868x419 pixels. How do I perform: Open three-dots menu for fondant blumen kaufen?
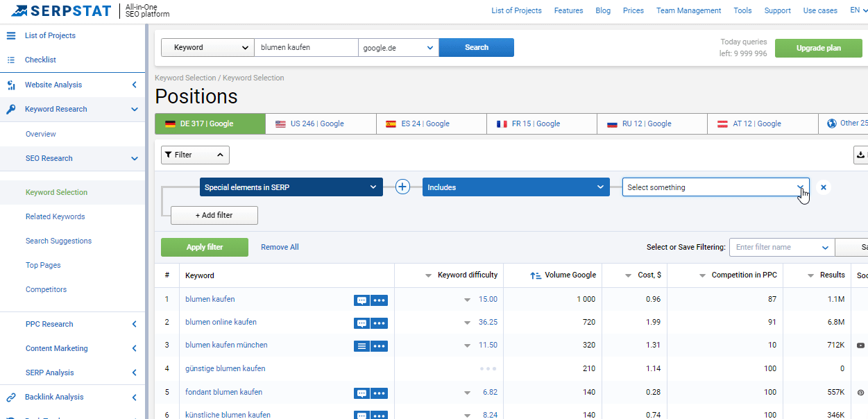[x=379, y=393]
